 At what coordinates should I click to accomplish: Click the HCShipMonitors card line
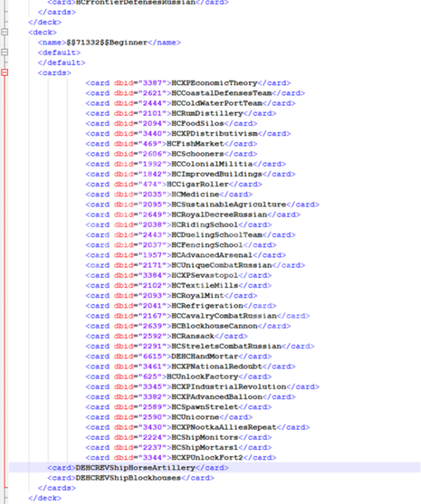click(x=179, y=437)
